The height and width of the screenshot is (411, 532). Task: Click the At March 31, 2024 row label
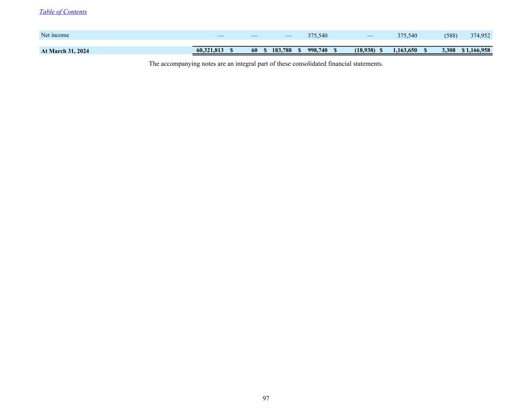(x=65, y=51)
